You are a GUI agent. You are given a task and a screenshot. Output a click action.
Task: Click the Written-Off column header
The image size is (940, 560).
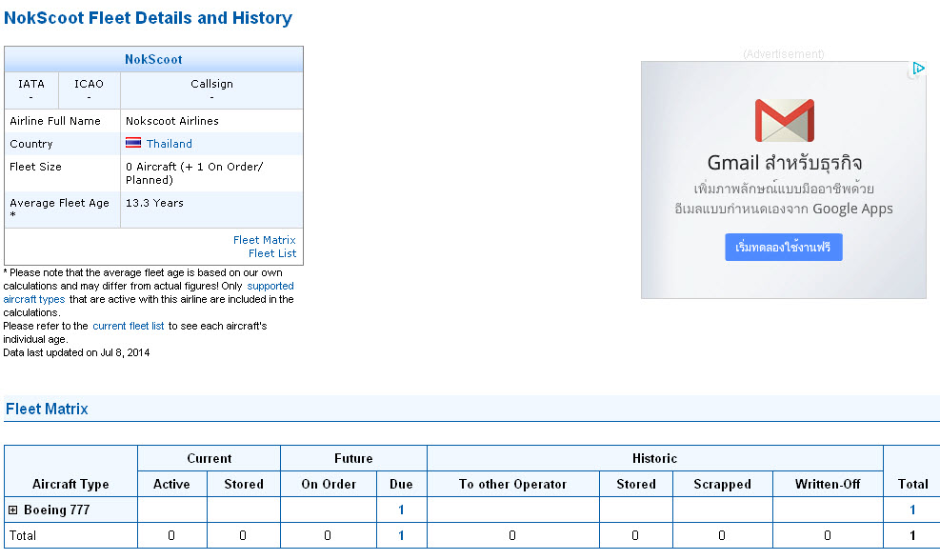(x=828, y=485)
